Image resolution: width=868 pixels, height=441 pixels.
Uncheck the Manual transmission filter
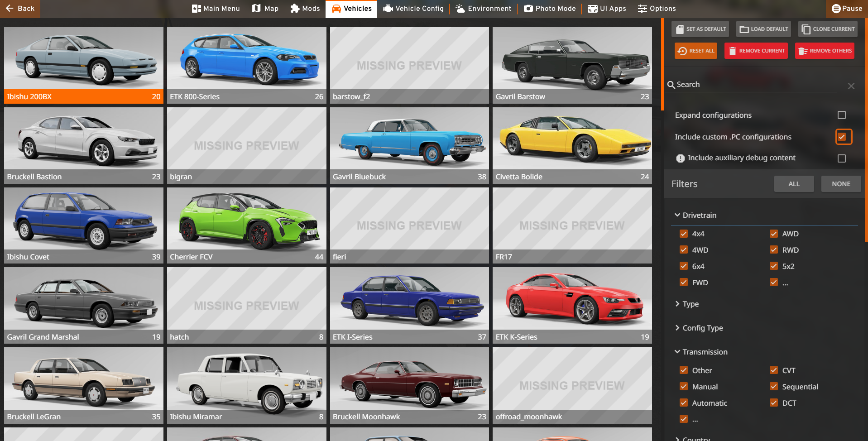click(x=684, y=387)
